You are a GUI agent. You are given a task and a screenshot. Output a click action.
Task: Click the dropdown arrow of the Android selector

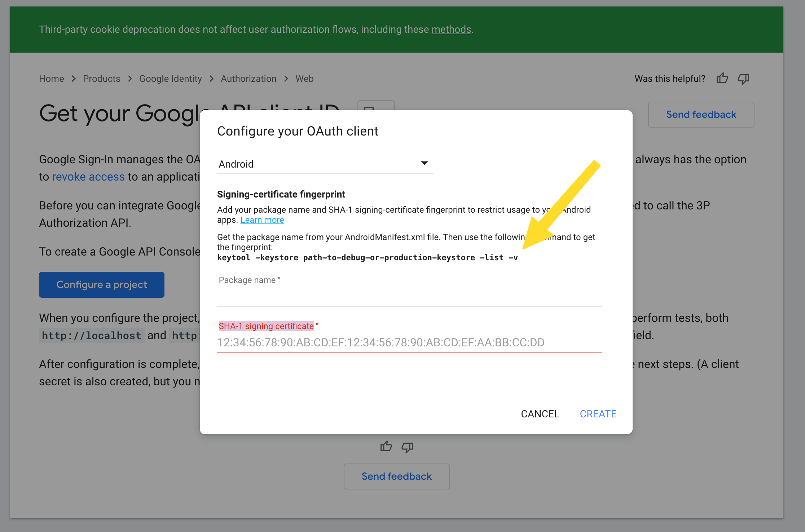tap(425, 163)
